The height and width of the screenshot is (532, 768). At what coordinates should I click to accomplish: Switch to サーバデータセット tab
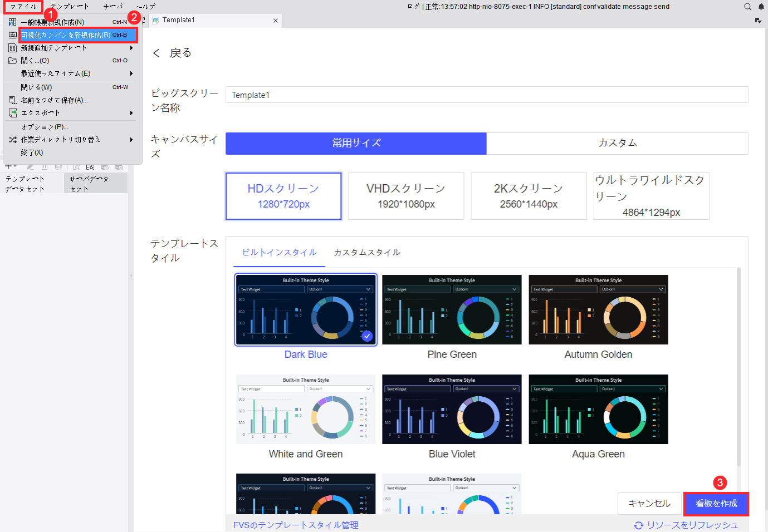pyautogui.click(x=95, y=184)
